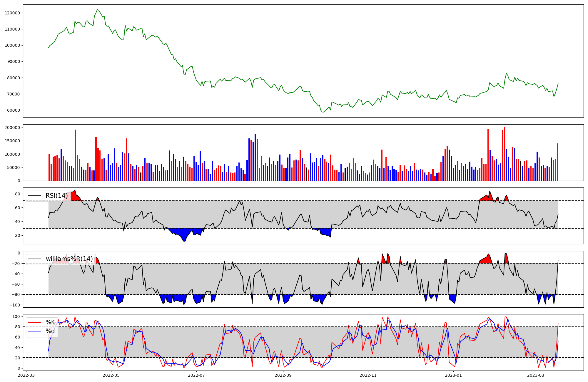Click the 60000 price axis tick label
588x382 pixels.
[13, 110]
